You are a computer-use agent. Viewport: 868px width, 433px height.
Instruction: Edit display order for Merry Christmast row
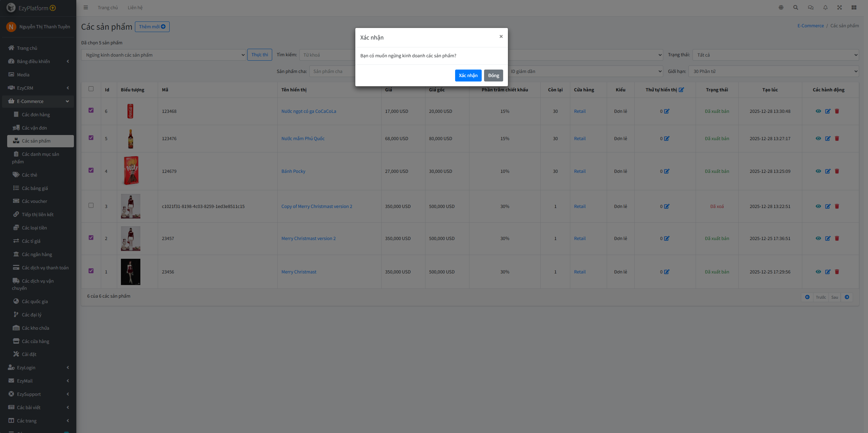(x=667, y=272)
